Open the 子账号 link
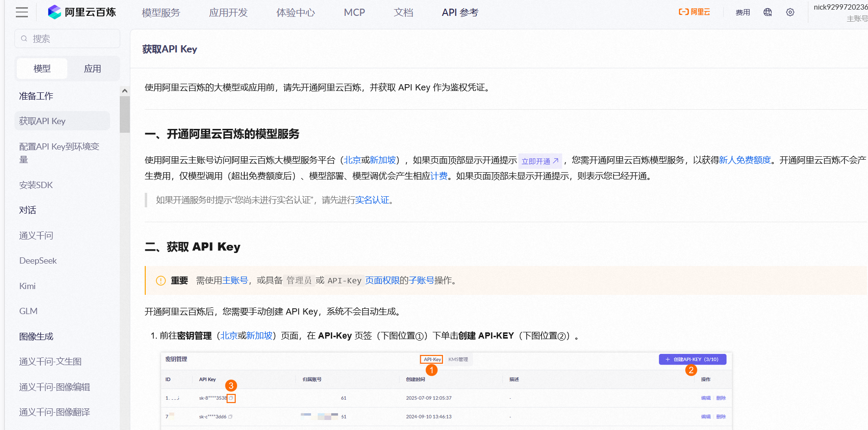 pos(421,280)
